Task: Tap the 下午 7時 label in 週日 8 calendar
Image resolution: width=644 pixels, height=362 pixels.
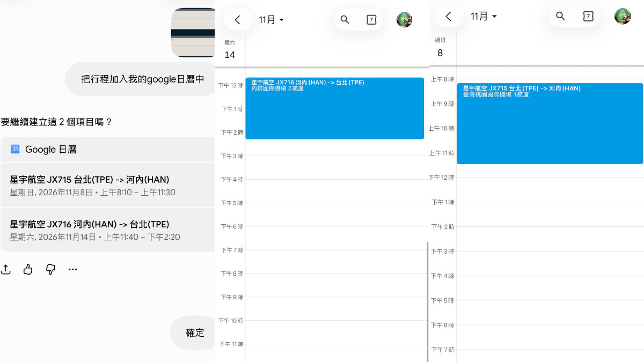Action: (x=443, y=350)
